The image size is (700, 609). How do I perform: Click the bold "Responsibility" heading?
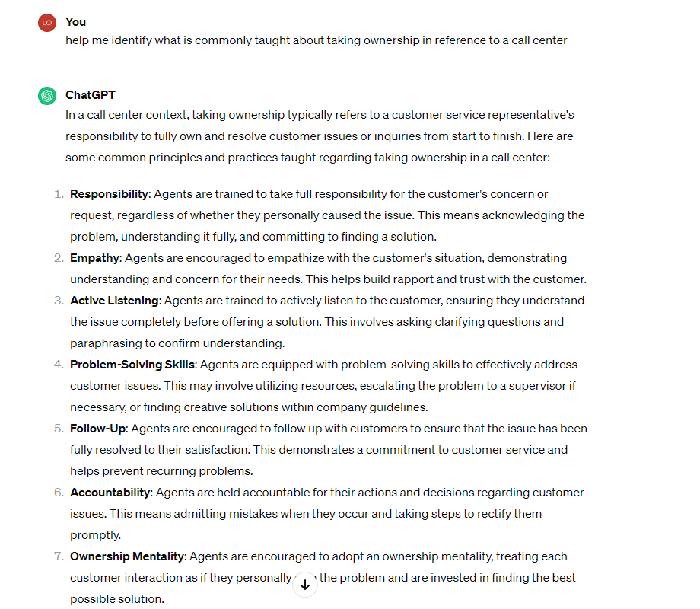[109, 194]
